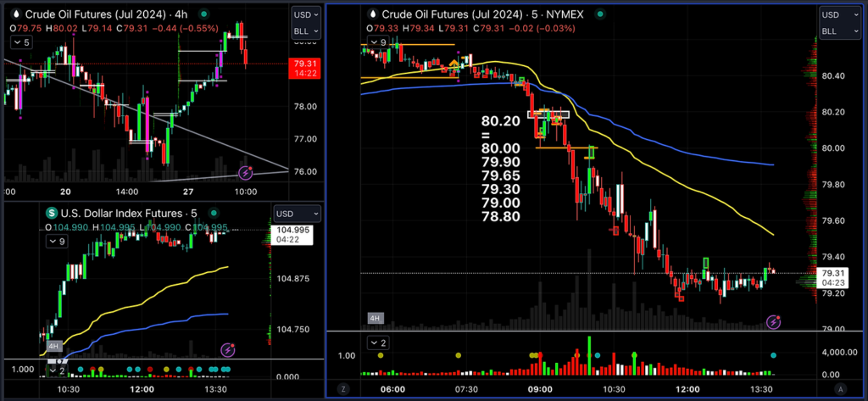Open the lightning alert icon on the 4h crude chart

(x=246, y=173)
